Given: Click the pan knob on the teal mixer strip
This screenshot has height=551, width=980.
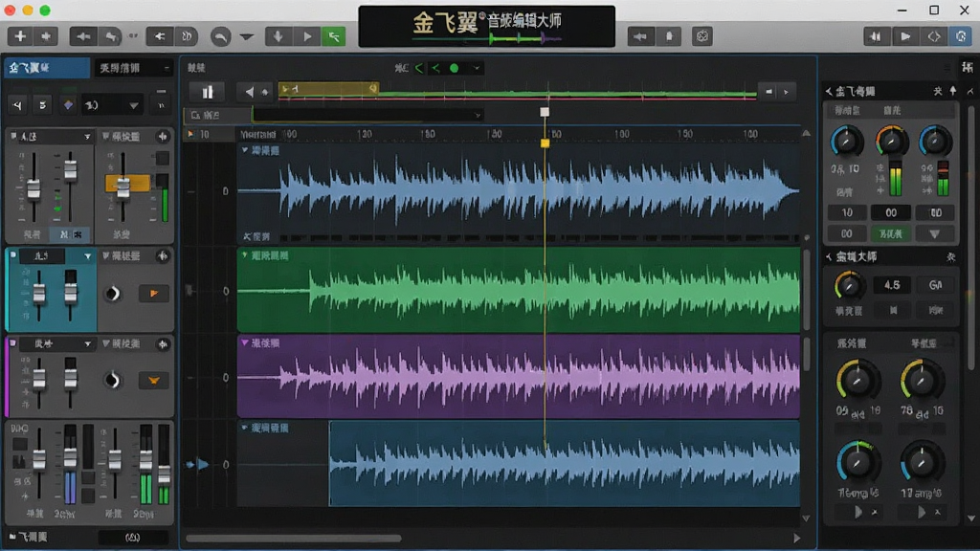Looking at the screenshot, I should pyautogui.click(x=113, y=293).
